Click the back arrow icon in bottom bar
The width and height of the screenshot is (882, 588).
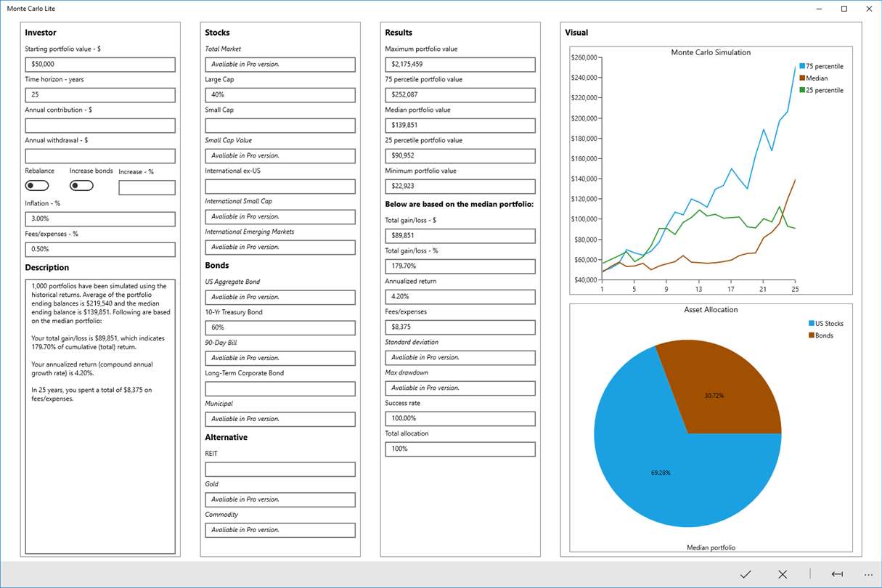point(837,574)
